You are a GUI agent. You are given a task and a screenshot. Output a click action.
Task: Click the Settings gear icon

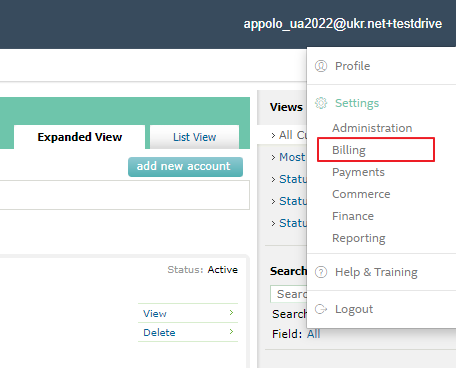coord(321,103)
